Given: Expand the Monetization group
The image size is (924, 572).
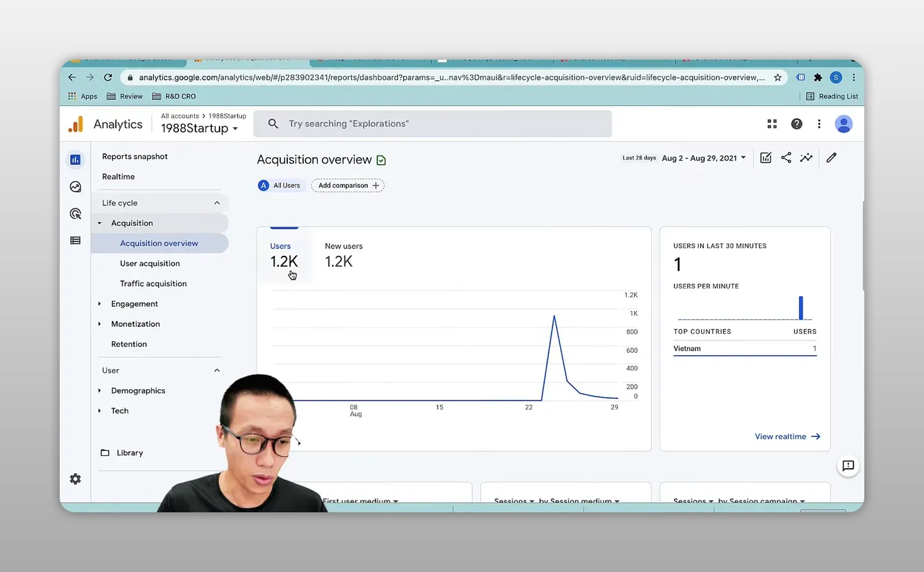Looking at the screenshot, I should (99, 324).
